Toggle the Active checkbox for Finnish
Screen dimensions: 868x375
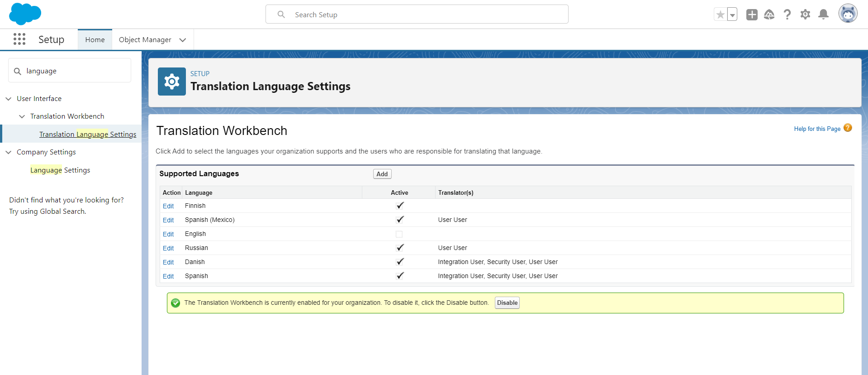(399, 206)
